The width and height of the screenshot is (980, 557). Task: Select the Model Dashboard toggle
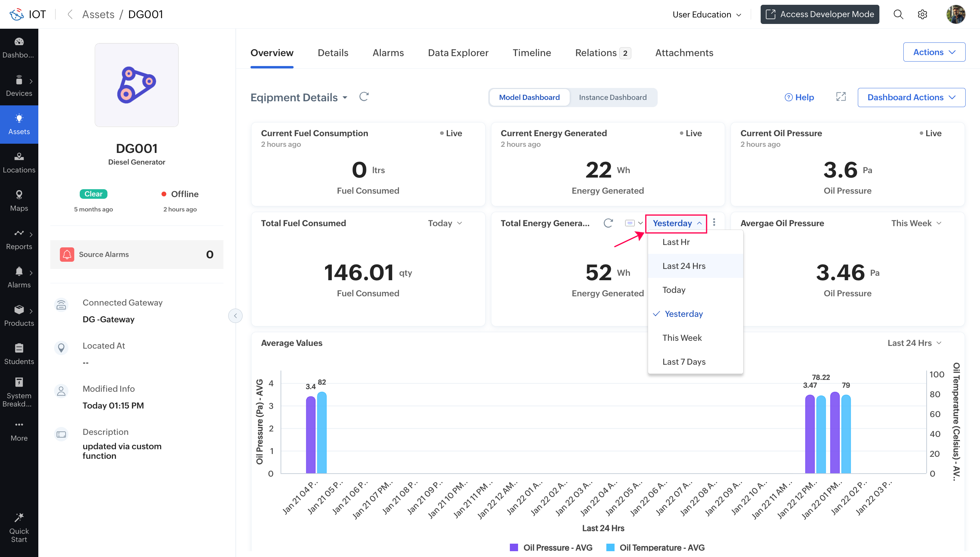(529, 97)
